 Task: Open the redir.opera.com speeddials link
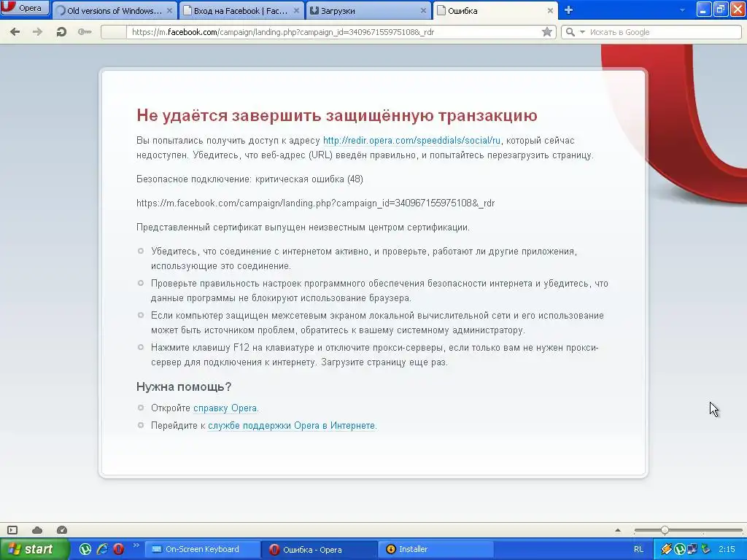click(411, 141)
